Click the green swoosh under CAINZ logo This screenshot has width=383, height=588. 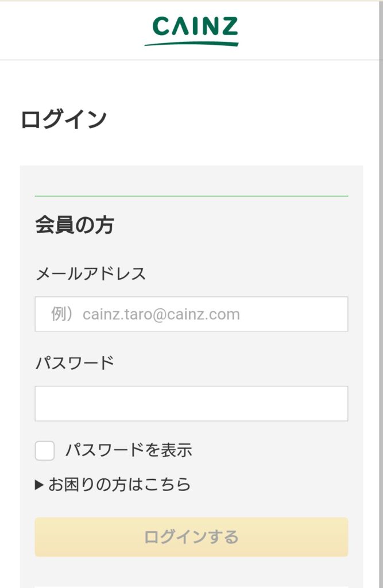point(191,41)
